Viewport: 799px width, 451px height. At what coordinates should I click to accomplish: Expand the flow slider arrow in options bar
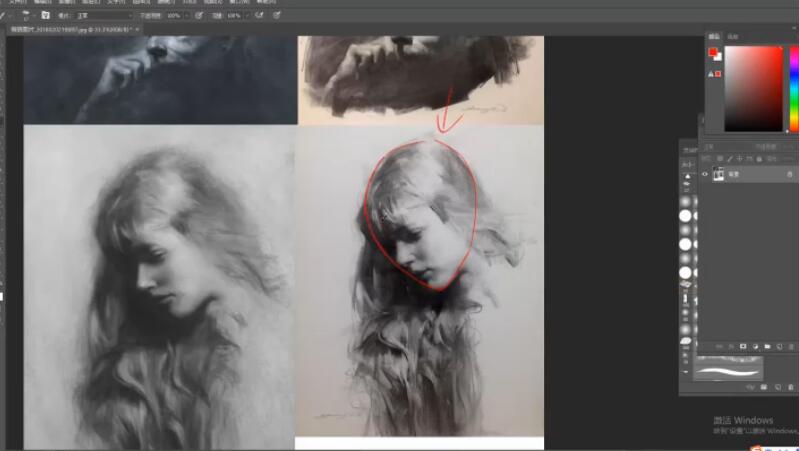246,16
